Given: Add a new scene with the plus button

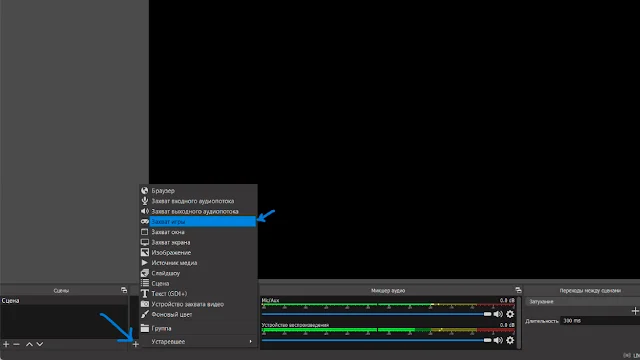Looking at the screenshot, I should point(6,344).
